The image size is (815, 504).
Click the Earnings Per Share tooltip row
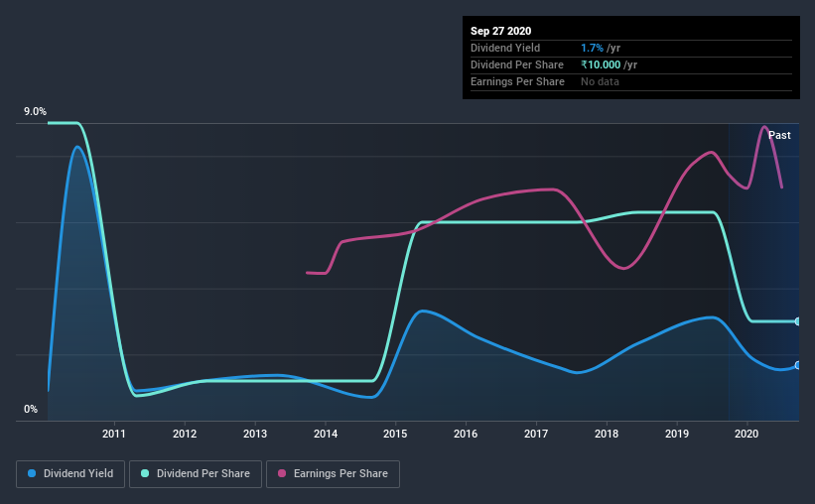click(x=631, y=81)
